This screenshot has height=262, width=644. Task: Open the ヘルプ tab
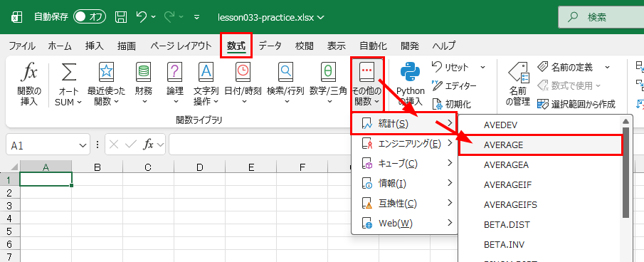(444, 46)
